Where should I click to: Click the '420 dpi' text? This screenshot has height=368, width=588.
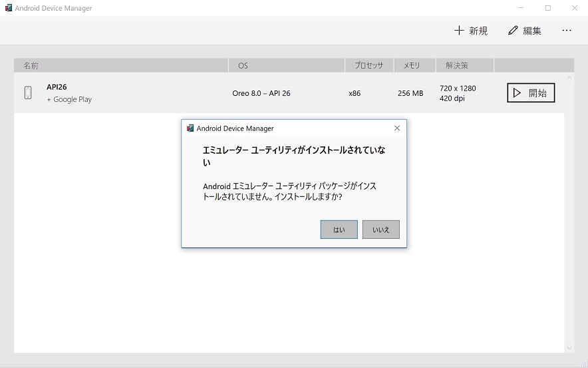(x=452, y=98)
